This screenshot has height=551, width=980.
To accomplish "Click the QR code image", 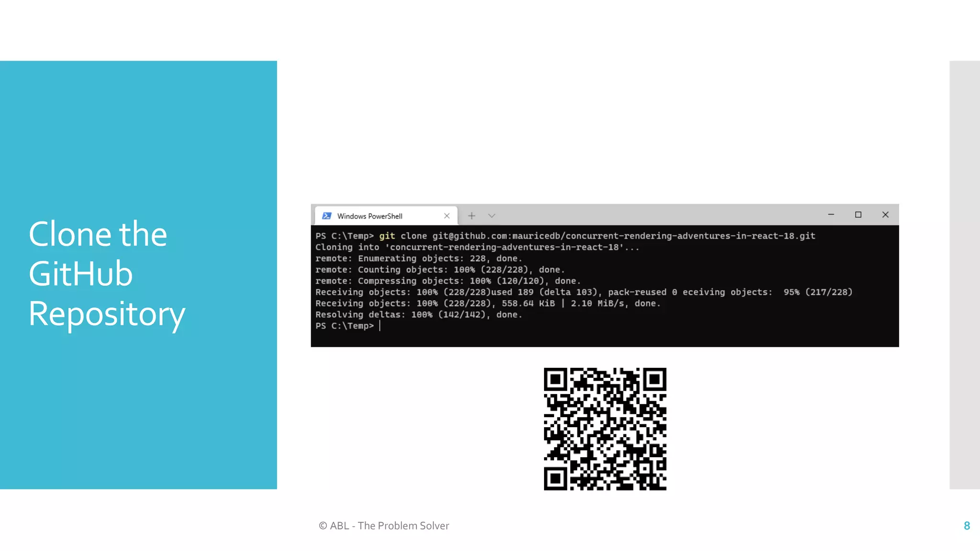I will (605, 429).
